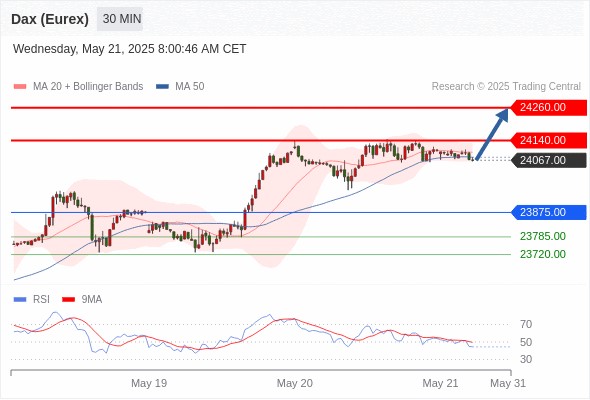Click the May 21 date axis marker
The width and height of the screenshot is (590, 400).
440,383
